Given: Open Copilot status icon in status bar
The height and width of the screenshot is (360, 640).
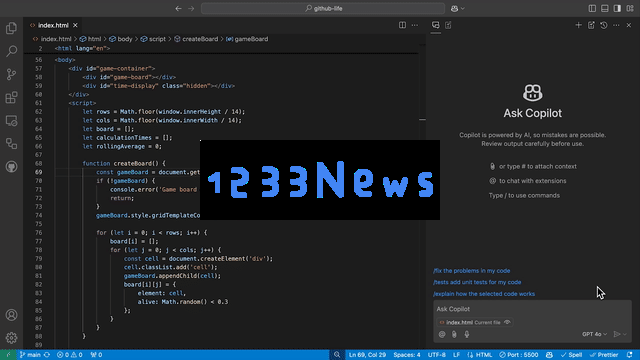Looking at the screenshot, I should pyautogui.click(x=549, y=355).
